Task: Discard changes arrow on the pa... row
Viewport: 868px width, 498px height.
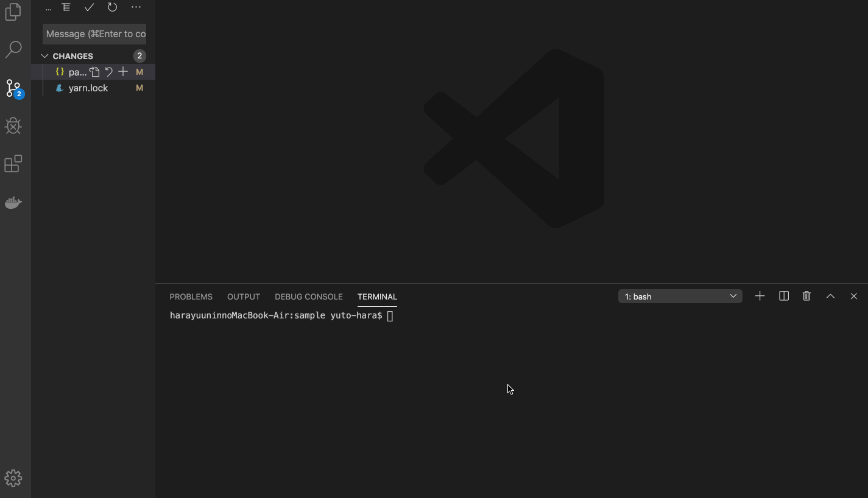Action: (109, 72)
